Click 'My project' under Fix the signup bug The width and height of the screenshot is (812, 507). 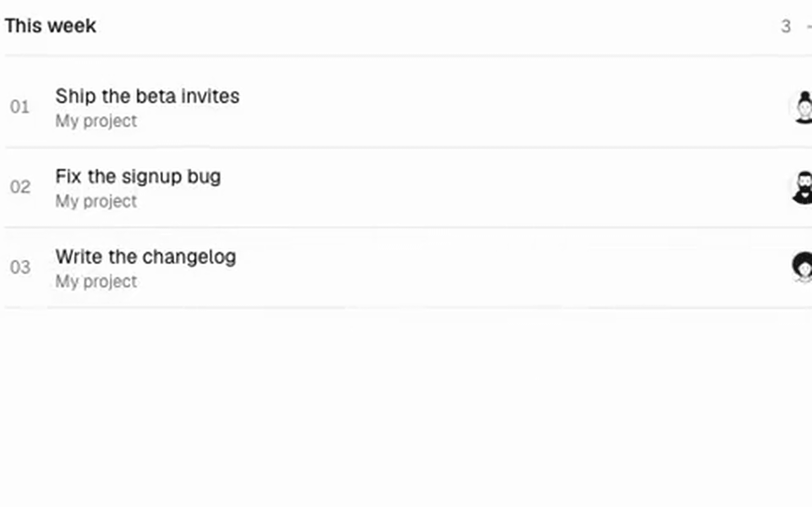click(96, 201)
